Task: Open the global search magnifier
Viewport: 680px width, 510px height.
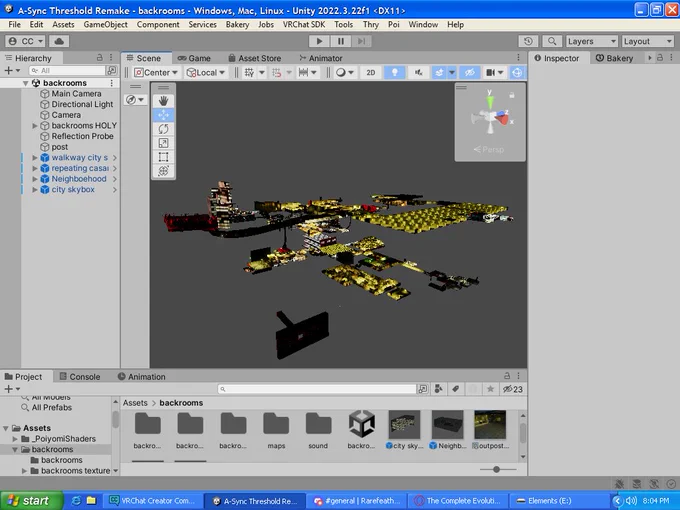Action: tap(552, 41)
